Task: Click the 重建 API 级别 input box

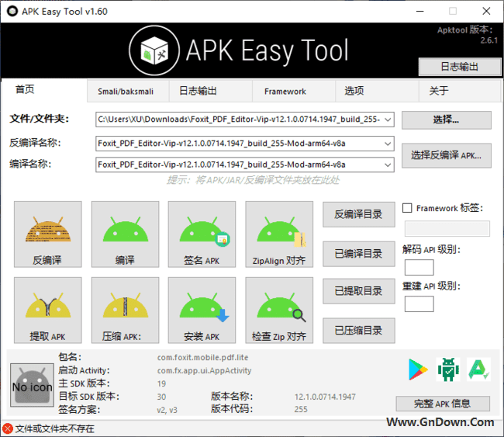Action: pyautogui.click(x=419, y=304)
